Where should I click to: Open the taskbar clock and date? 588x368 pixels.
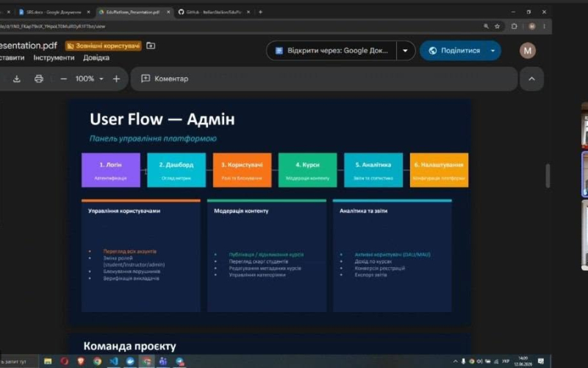[523, 361]
